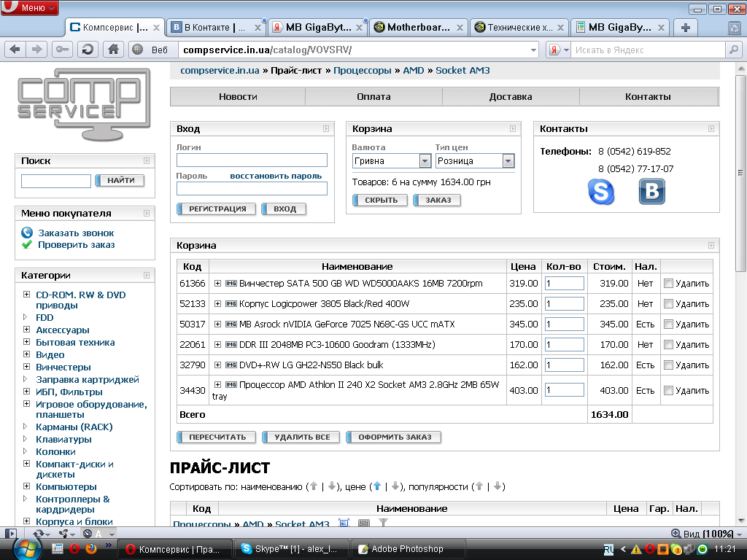Check Удалить for Процессор AMD Athlon II

tap(668, 391)
